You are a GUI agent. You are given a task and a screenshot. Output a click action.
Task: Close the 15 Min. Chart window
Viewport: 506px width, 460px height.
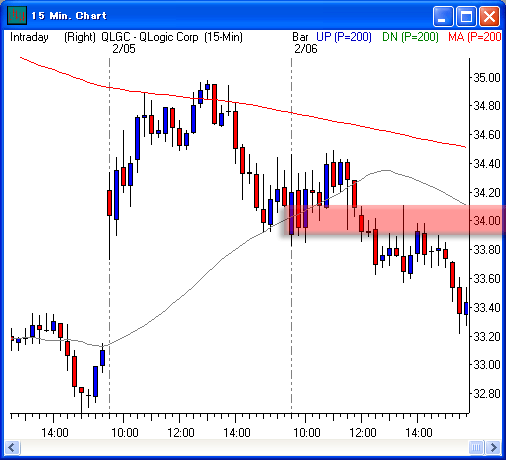(489, 16)
